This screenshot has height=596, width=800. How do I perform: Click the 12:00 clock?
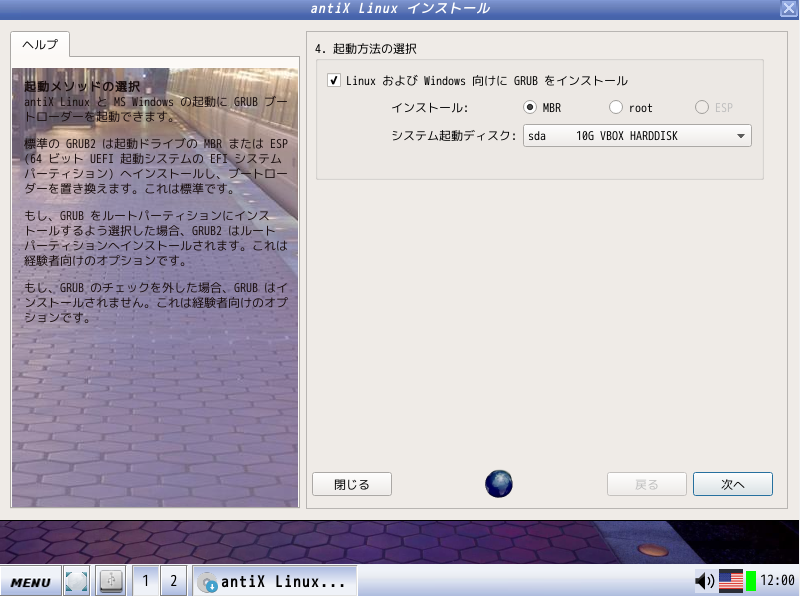point(777,581)
